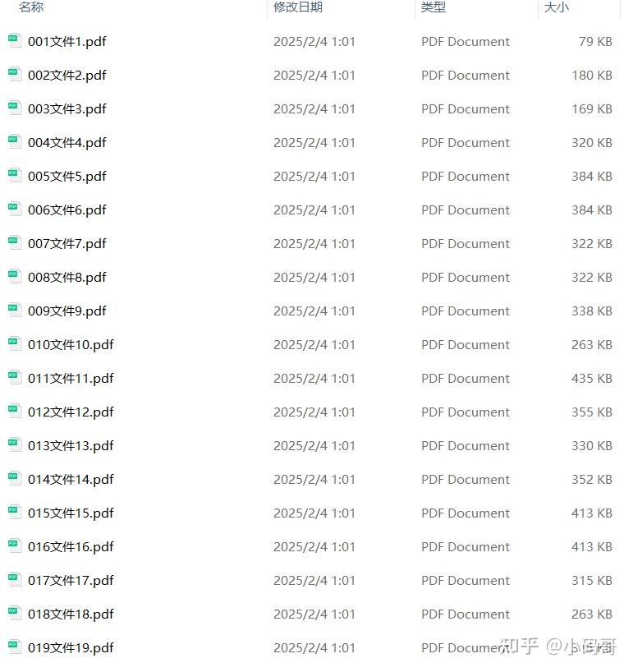Click the 类型 column header
The height and width of the screenshot is (672, 633).
click(433, 7)
